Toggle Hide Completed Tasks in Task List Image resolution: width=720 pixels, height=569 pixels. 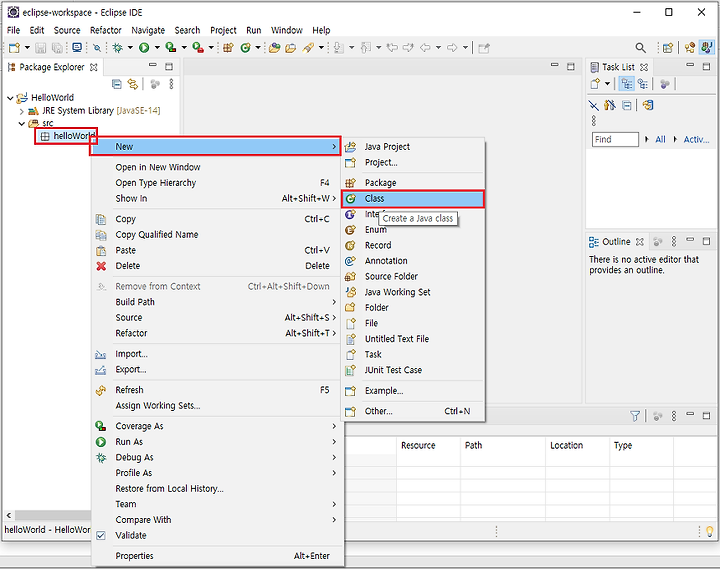(x=594, y=105)
